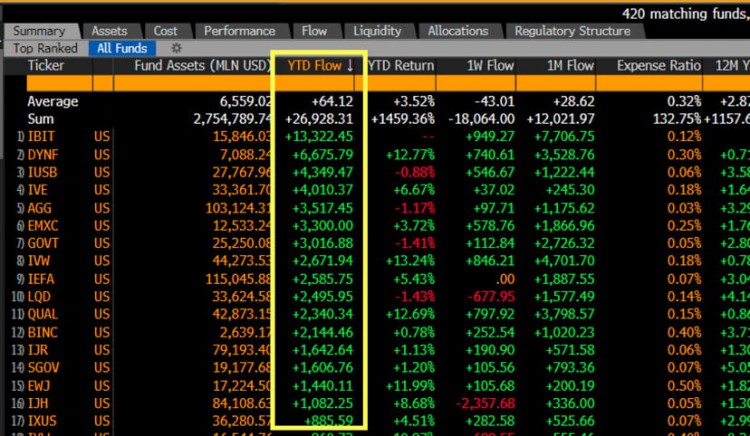Select EWJ expense ratio 0.50%
Screen dimensions: 750x436
(685, 386)
